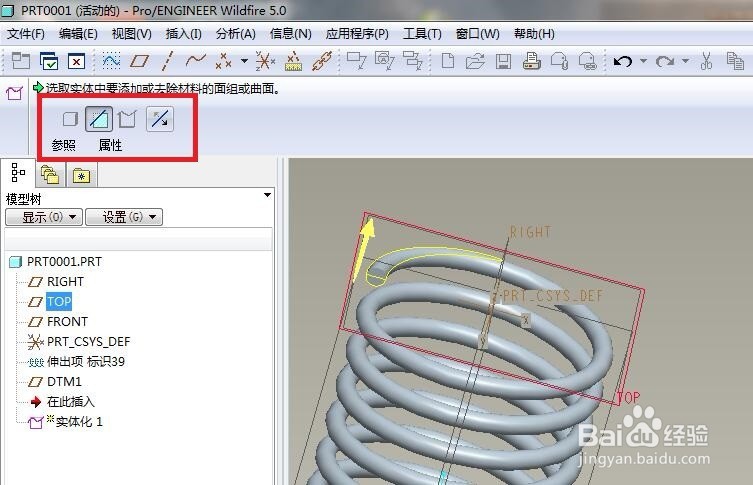Open the 编辑(E) menu
The width and height of the screenshot is (753, 485).
pyautogui.click(x=78, y=34)
